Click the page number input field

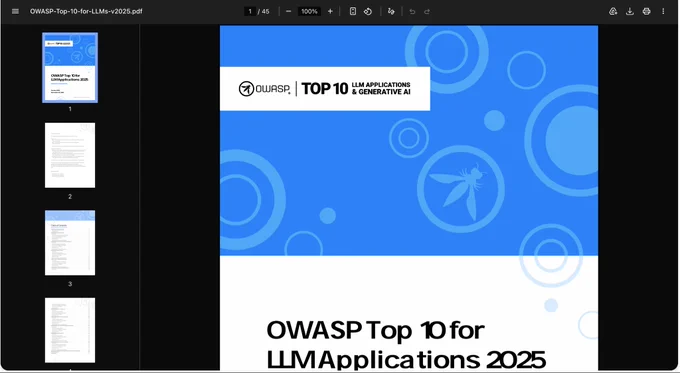[x=250, y=11]
